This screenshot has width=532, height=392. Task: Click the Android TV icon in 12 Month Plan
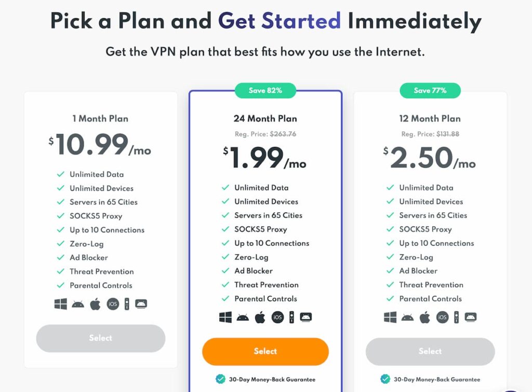(x=471, y=317)
